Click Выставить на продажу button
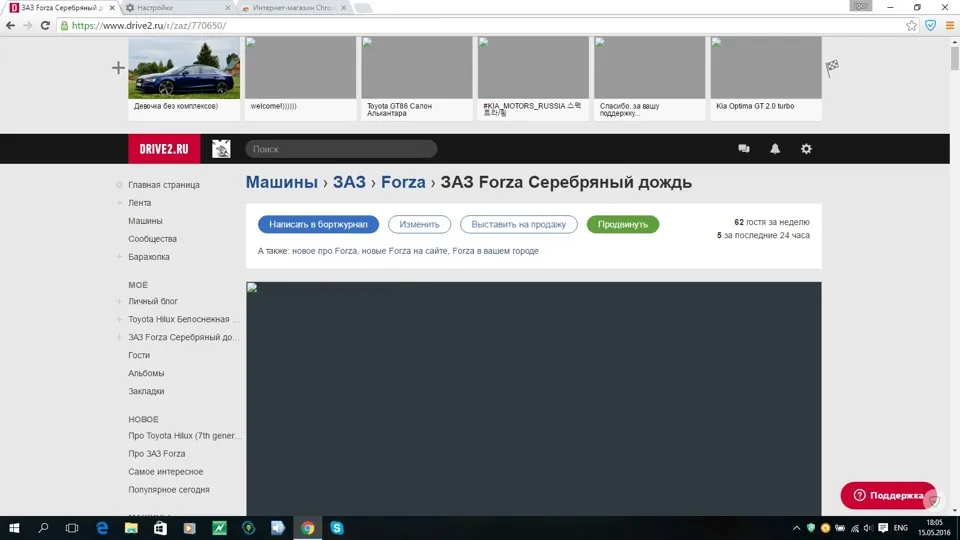This screenshot has height=540, width=960. click(519, 224)
